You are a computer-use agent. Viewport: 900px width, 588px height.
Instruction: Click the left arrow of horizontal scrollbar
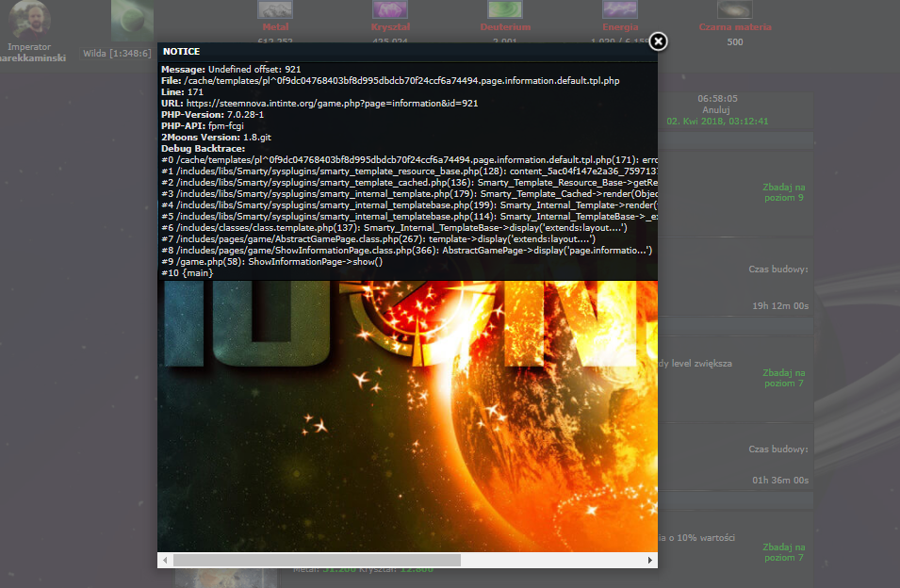pos(165,560)
